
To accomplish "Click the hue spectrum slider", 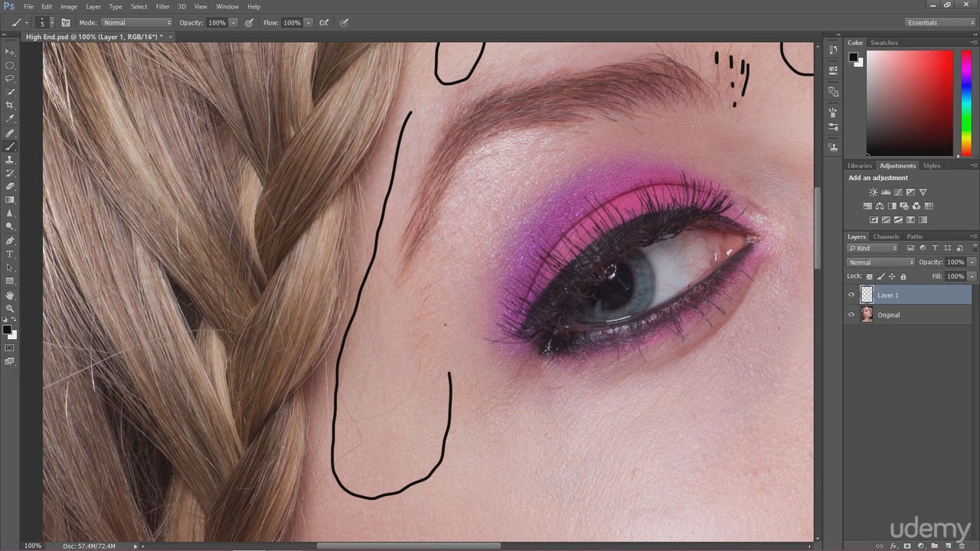I will [966, 103].
